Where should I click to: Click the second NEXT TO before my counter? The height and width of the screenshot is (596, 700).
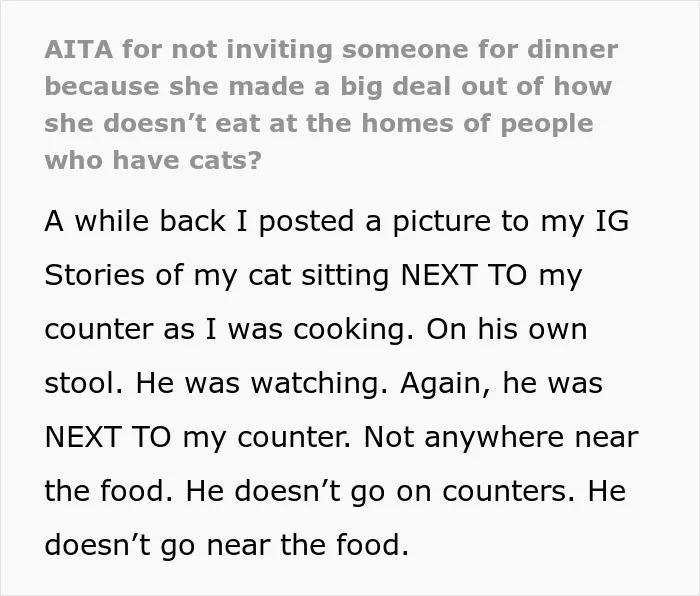(x=108, y=437)
